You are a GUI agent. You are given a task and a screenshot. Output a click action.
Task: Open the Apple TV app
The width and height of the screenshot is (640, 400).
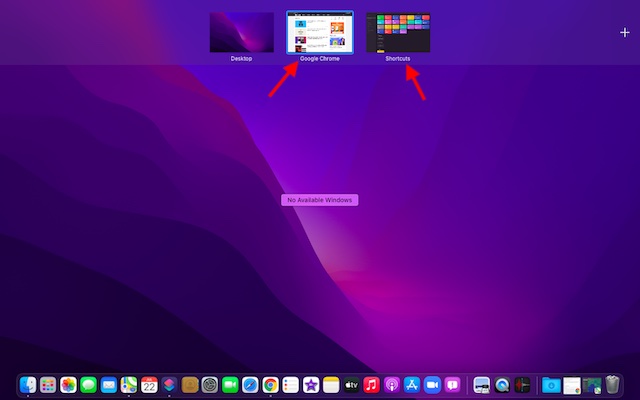click(351, 384)
